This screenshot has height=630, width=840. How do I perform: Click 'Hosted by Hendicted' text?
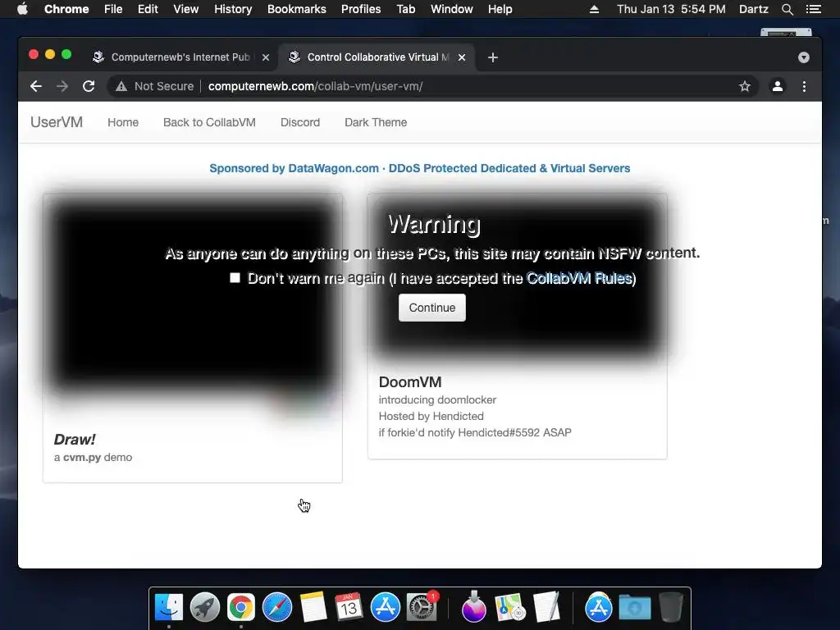coord(431,416)
